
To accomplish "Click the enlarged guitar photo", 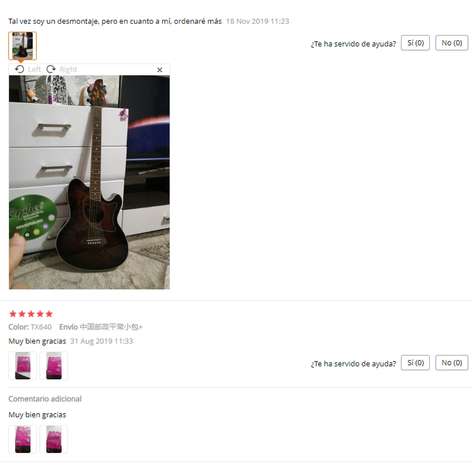I will 89,182.
